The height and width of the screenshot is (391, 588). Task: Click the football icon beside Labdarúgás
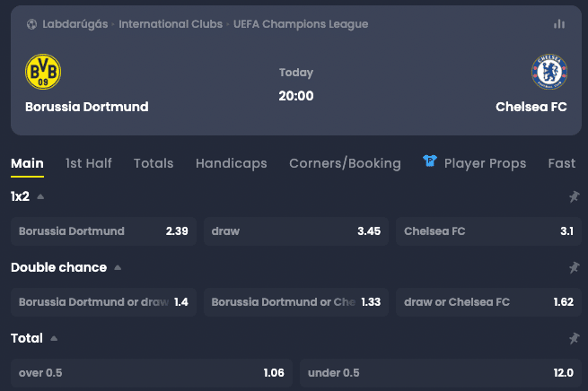(32, 24)
